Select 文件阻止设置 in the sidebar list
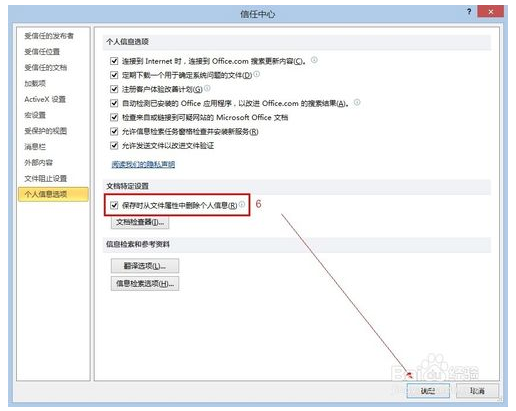The image size is (516, 411). (x=46, y=178)
